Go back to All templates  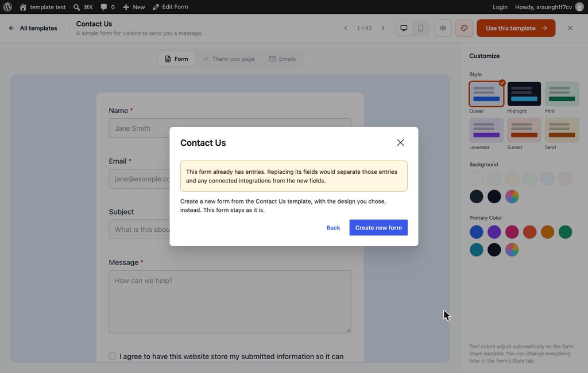coord(33,28)
